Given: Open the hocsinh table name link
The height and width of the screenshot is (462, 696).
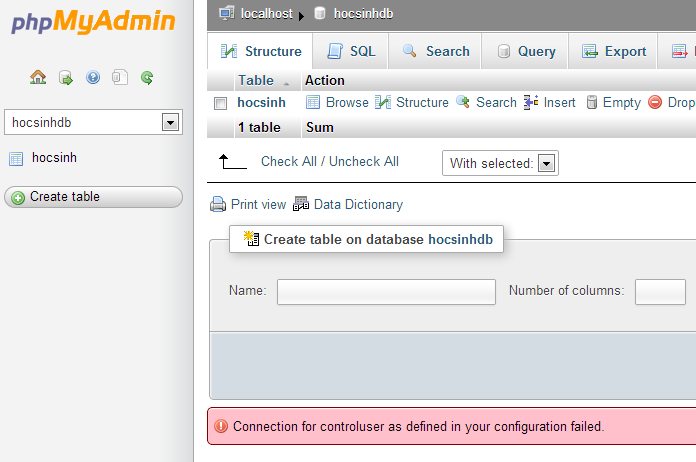Looking at the screenshot, I should pos(261,103).
